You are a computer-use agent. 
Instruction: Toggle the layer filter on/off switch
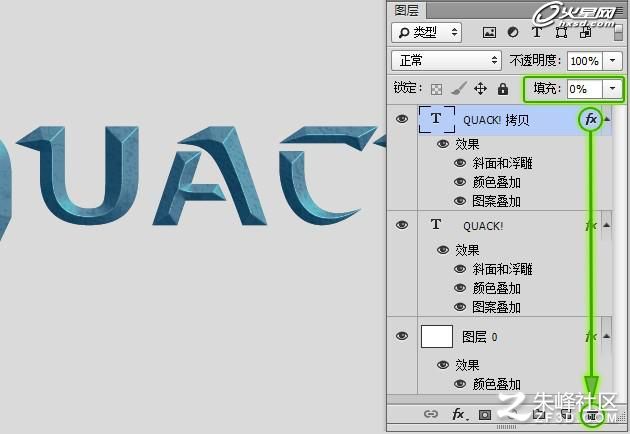tap(619, 32)
